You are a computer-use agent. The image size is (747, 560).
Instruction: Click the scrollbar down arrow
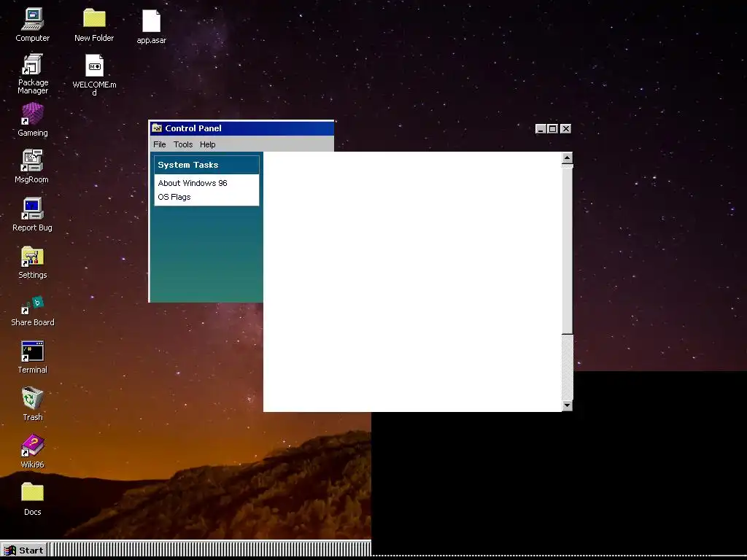567,405
